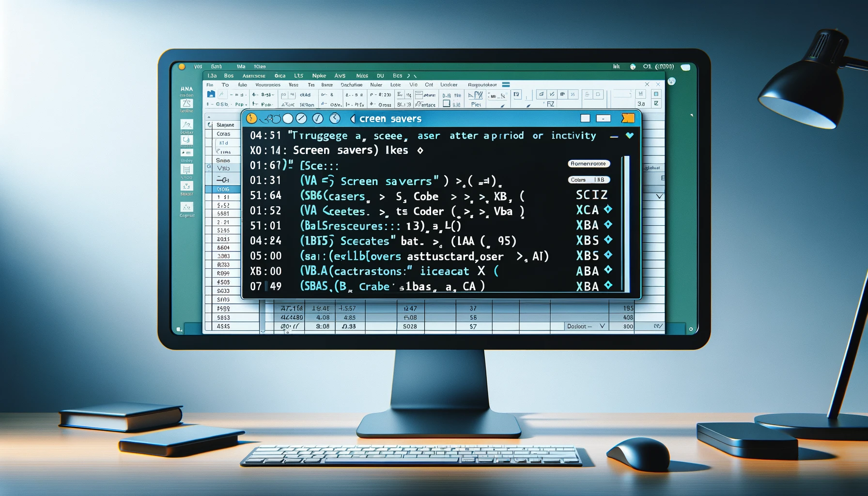
Task: Click the circled checkmark icon in screen savers title bar
Action: point(318,118)
